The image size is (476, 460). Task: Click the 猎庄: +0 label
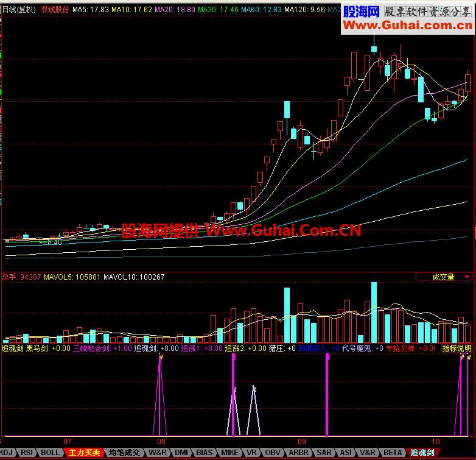pos(282,348)
